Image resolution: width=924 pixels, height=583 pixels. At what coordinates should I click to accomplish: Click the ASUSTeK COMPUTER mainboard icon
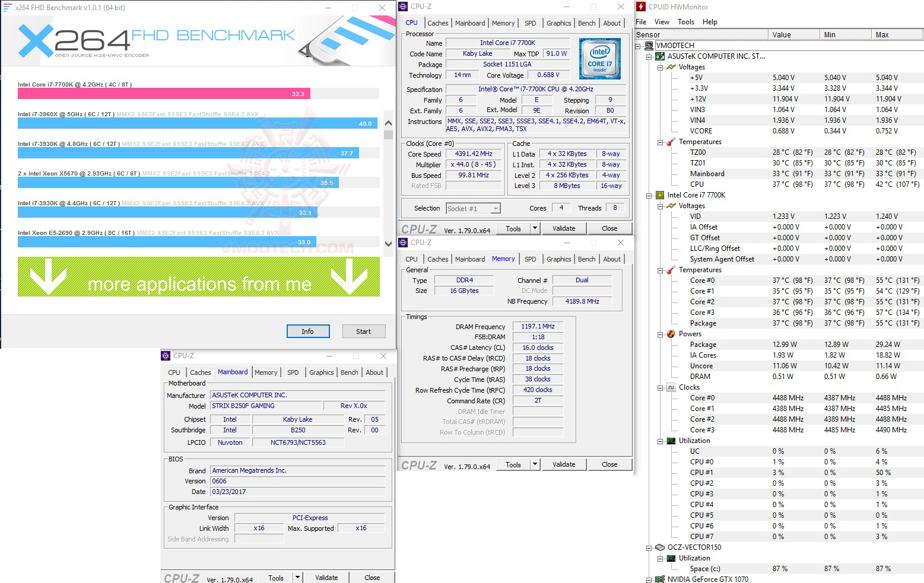point(659,56)
